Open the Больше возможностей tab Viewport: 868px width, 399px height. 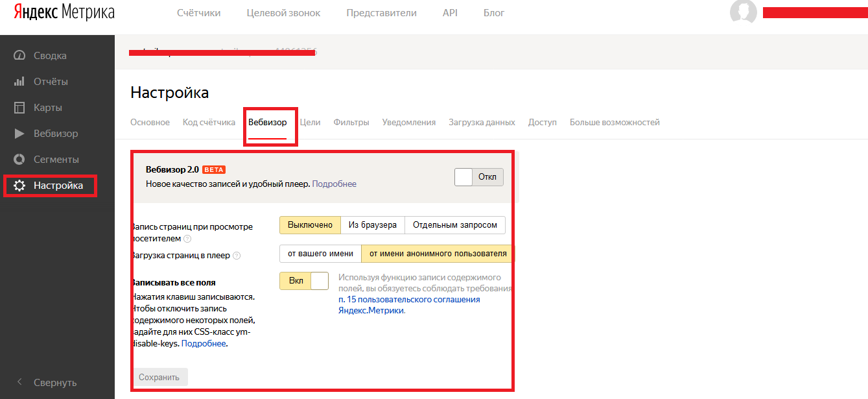(615, 122)
